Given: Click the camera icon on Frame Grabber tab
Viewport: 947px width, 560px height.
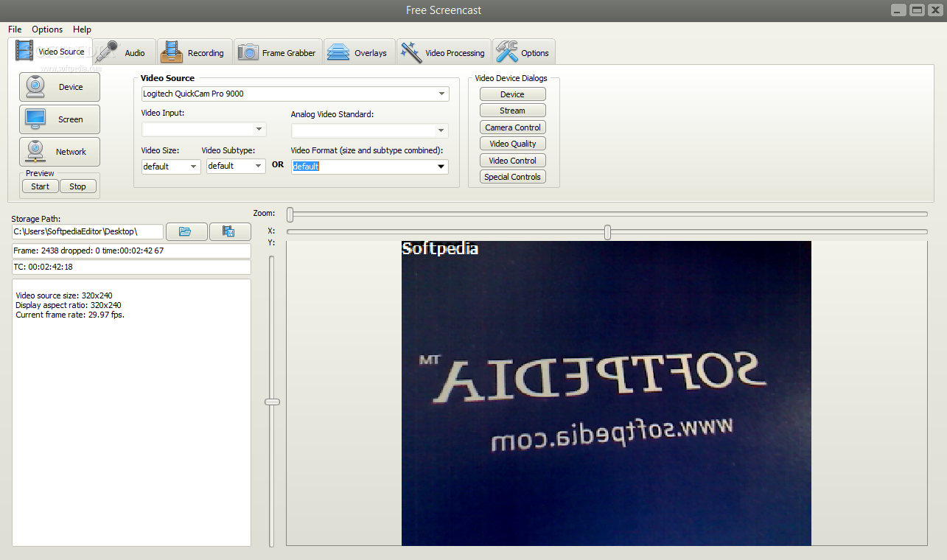Looking at the screenshot, I should (x=248, y=52).
